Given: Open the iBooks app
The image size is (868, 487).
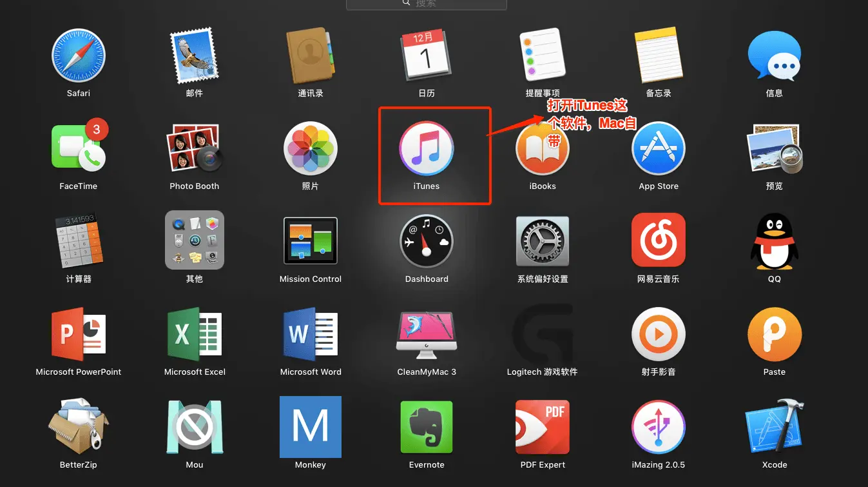Looking at the screenshot, I should pyautogui.click(x=543, y=148).
